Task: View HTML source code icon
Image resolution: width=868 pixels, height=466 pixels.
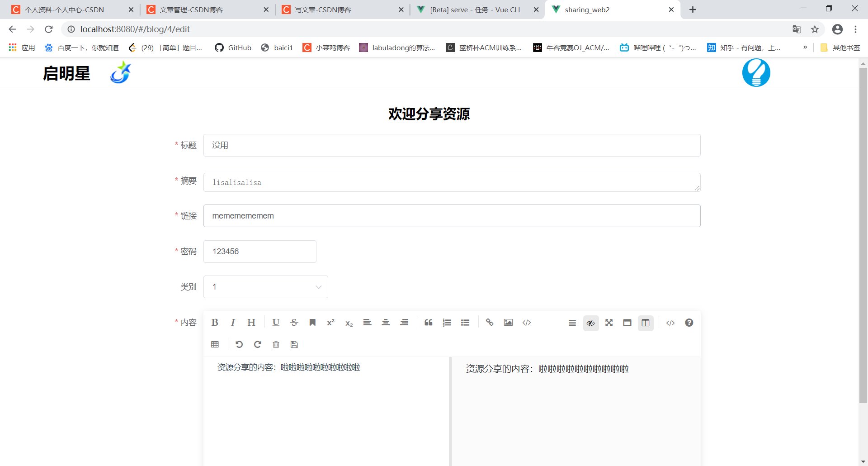Action: click(670, 323)
